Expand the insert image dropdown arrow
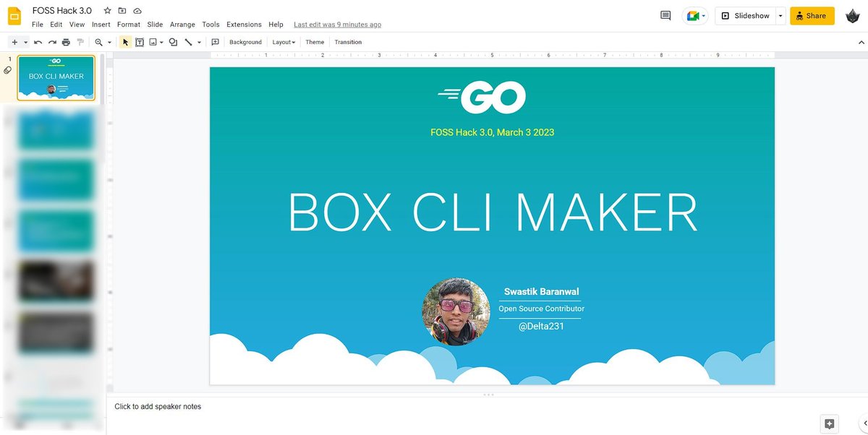The height and width of the screenshot is (435, 868). pos(161,43)
